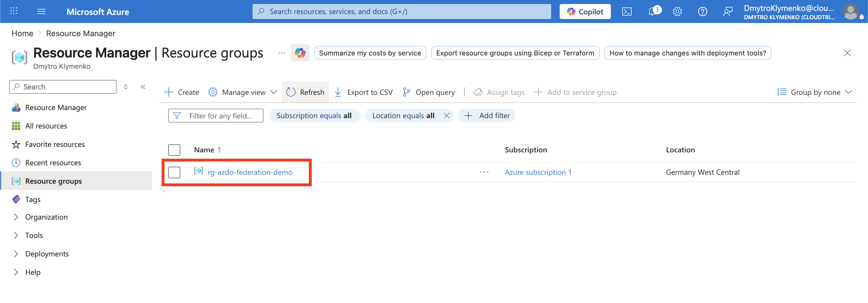Collapse the left sidebar menu

[x=143, y=87]
